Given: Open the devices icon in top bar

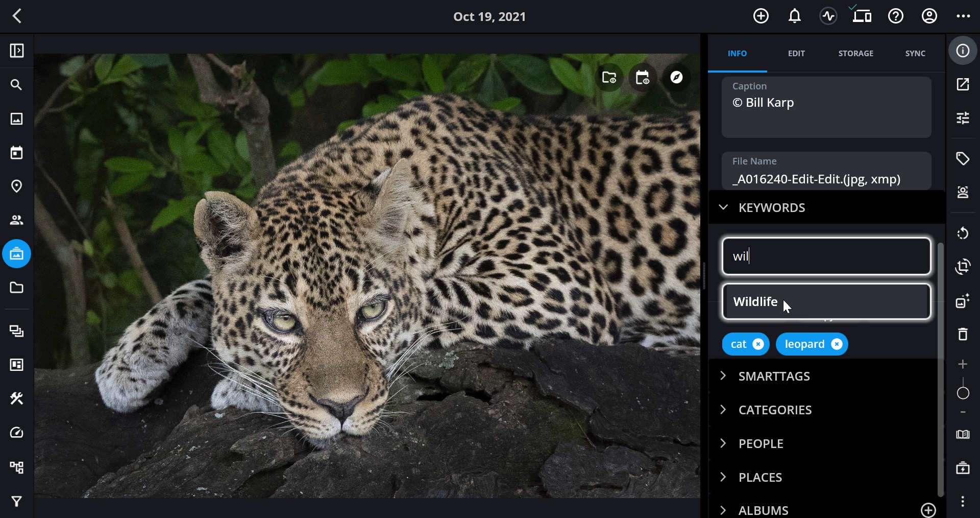Looking at the screenshot, I should coord(862,16).
